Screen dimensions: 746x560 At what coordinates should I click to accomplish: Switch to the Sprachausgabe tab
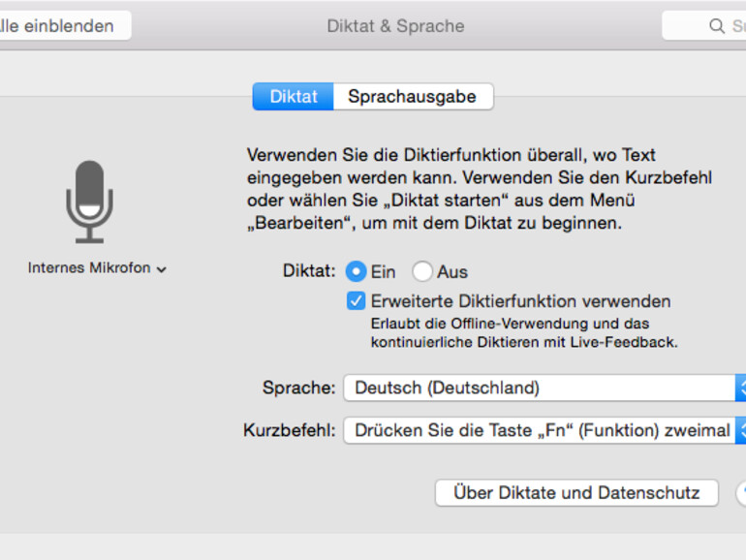pyautogui.click(x=412, y=97)
